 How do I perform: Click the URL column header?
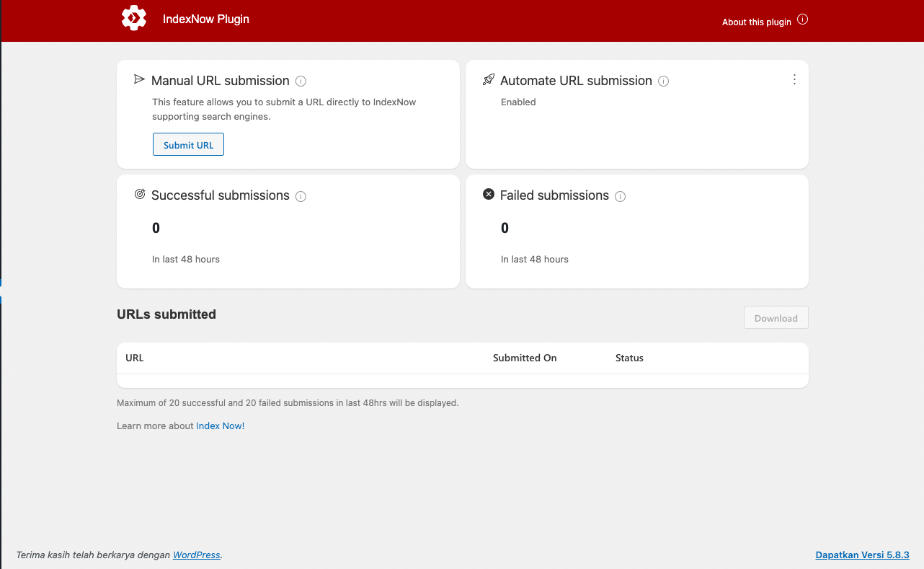pos(135,358)
